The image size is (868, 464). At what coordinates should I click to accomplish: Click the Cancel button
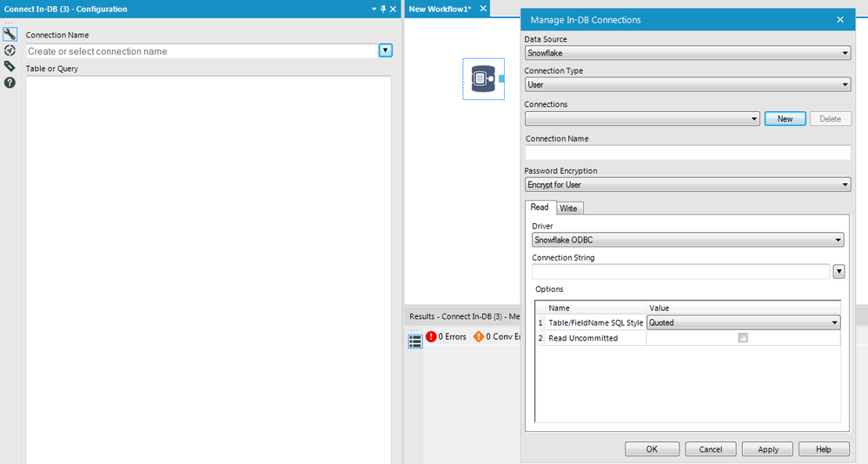(x=711, y=449)
